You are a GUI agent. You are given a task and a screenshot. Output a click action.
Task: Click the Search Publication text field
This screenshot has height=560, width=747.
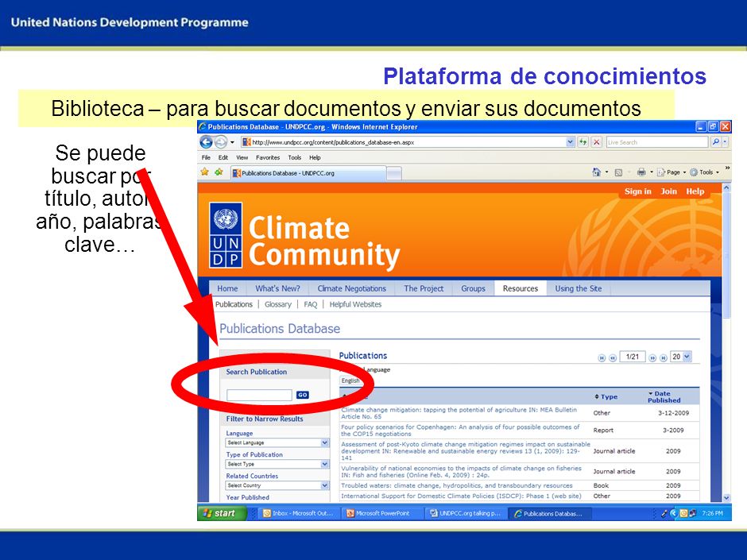click(259, 395)
